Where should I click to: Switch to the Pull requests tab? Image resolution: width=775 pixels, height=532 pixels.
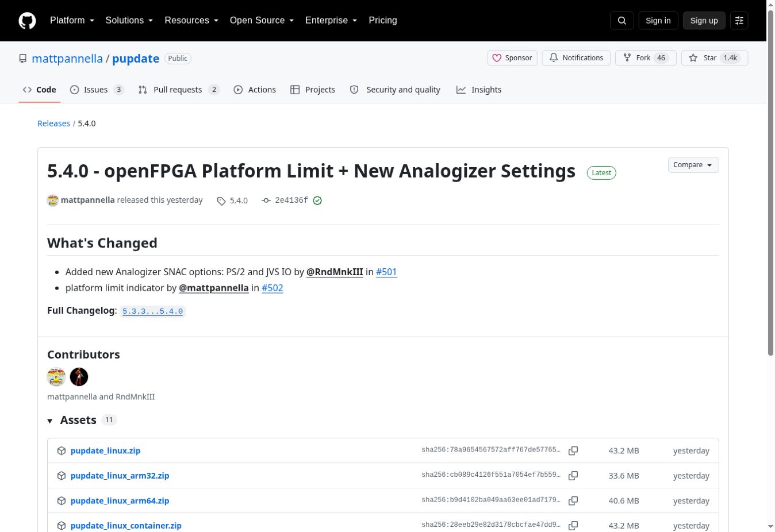click(x=179, y=90)
